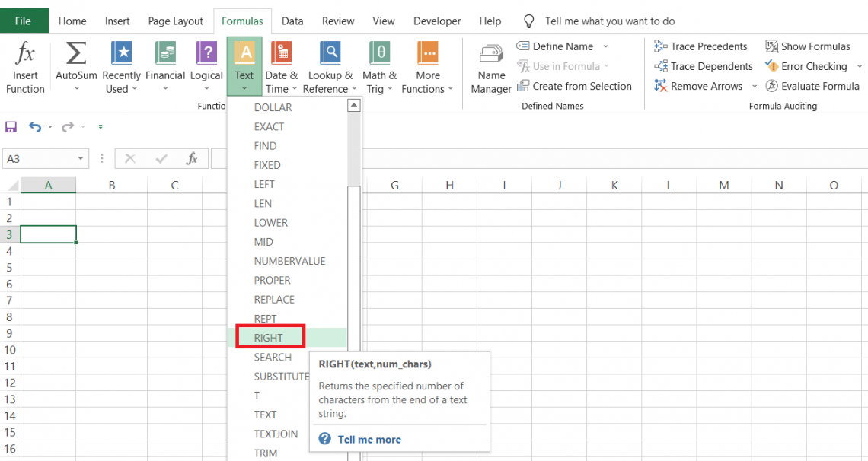This screenshot has width=868, height=461.
Task: Open the Lookup & Reference icon
Action: tap(330, 53)
